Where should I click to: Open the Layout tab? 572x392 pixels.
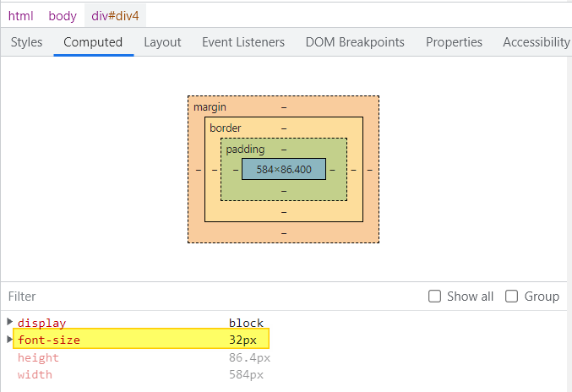point(163,42)
